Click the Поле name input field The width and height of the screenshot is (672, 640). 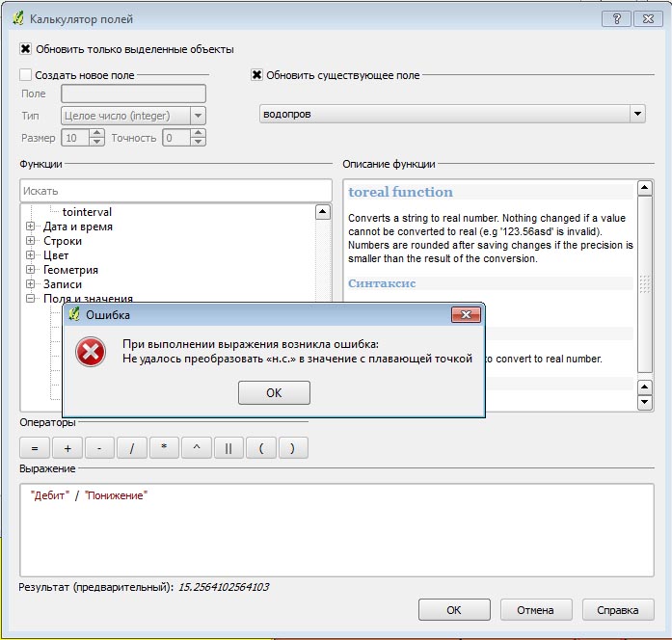coord(133,93)
